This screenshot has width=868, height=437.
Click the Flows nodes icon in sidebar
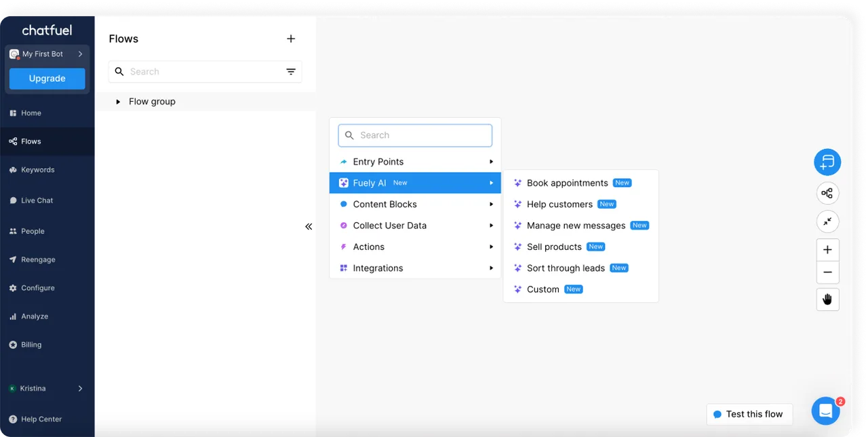pyautogui.click(x=13, y=142)
